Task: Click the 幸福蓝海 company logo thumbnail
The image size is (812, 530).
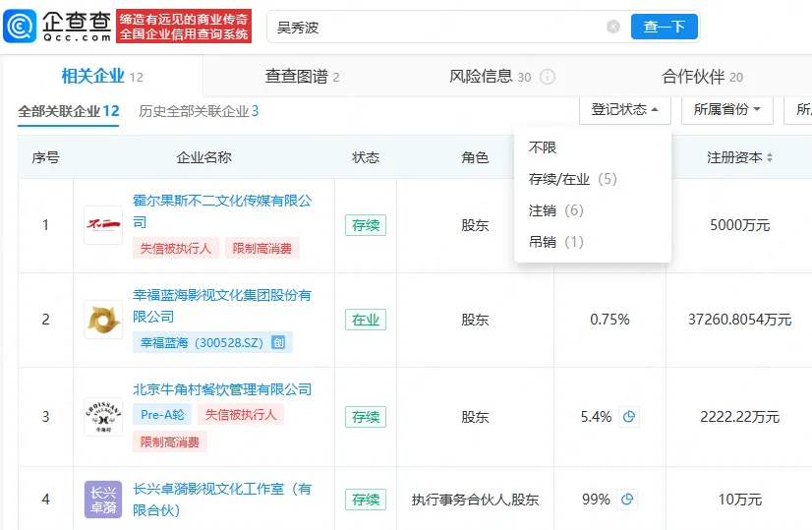Action: click(103, 320)
